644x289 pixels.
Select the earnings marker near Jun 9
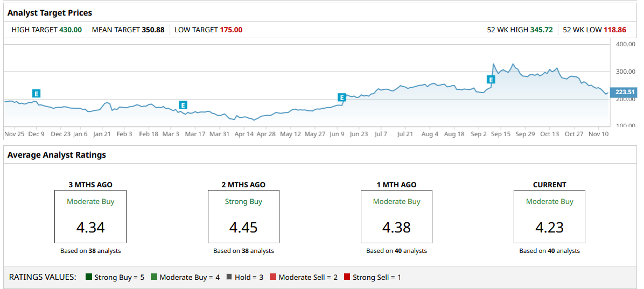pos(341,97)
